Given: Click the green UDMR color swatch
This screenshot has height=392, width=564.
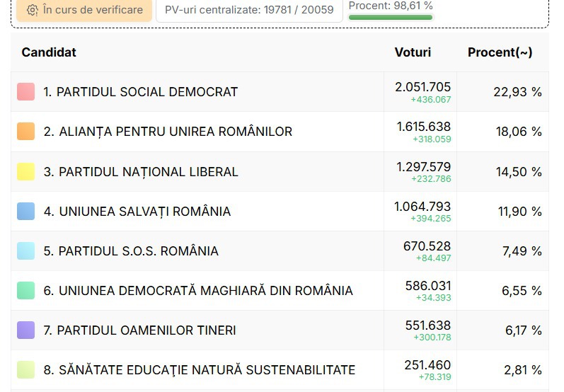Looking at the screenshot, I should pyautogui.click(x=26, y=291).
